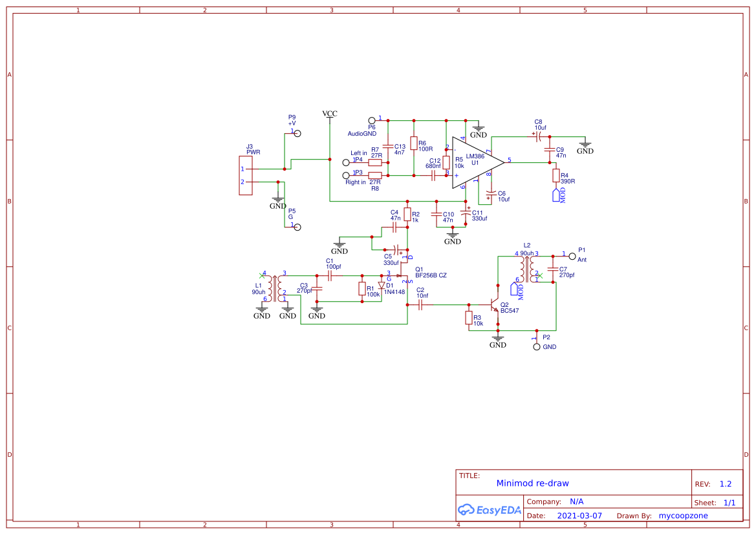
Task: Select the GND symbol below P5
Action: pyautogui.click(x=278, y=200)
